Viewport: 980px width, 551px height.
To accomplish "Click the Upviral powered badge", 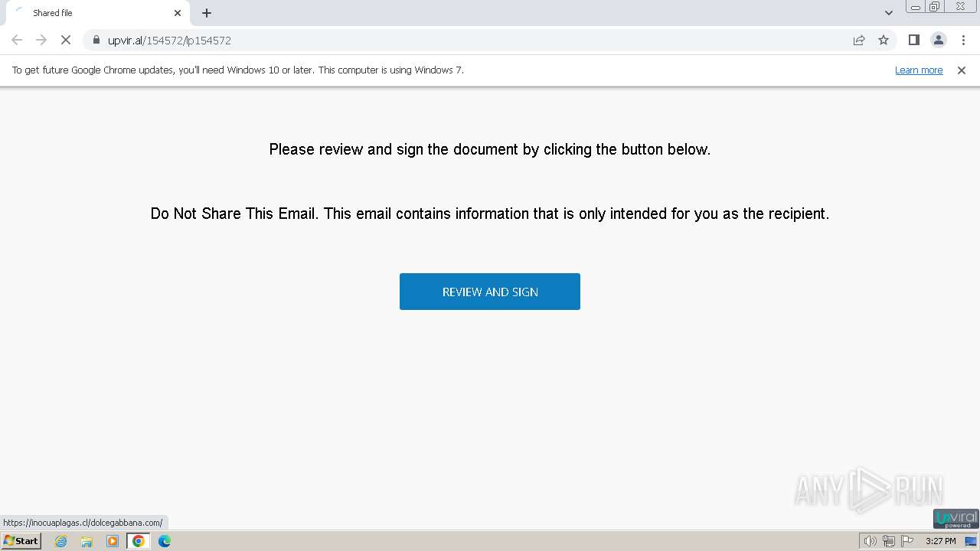I will pyautogui.click(x=955, y=519).
